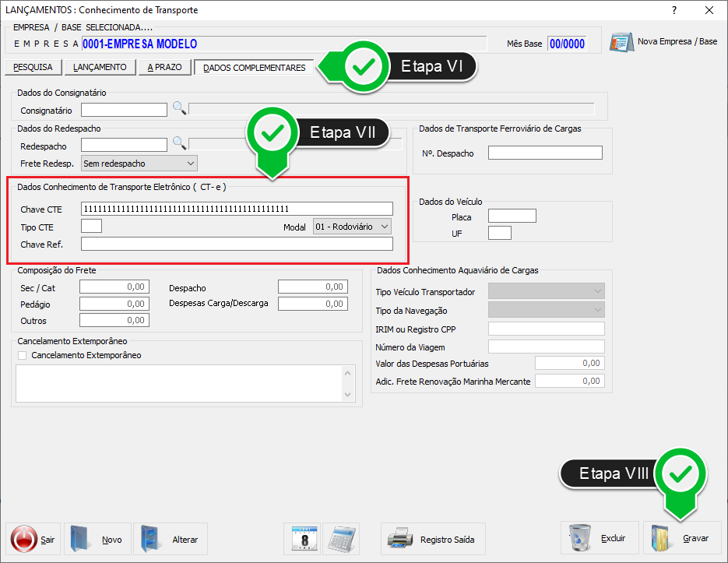
Task: Switch to the PESQUISA tab
Action: [x=33, y=68]
